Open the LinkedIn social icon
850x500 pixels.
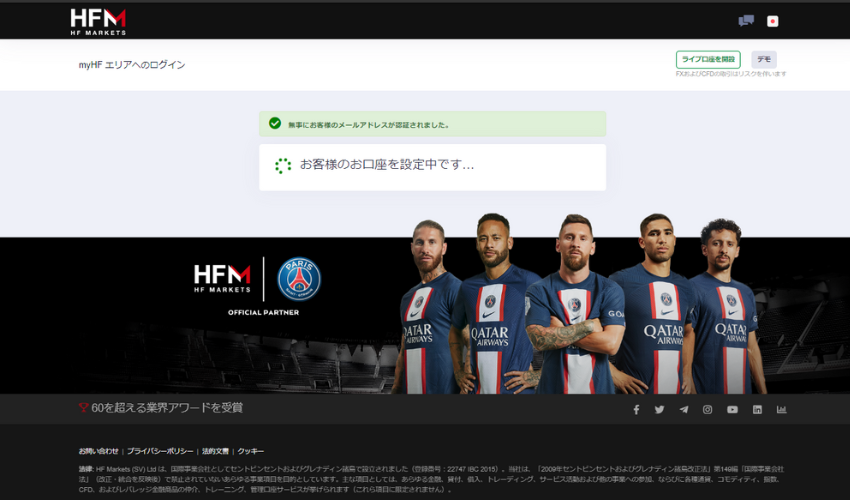pyautogui.click(x=757, y=409)
